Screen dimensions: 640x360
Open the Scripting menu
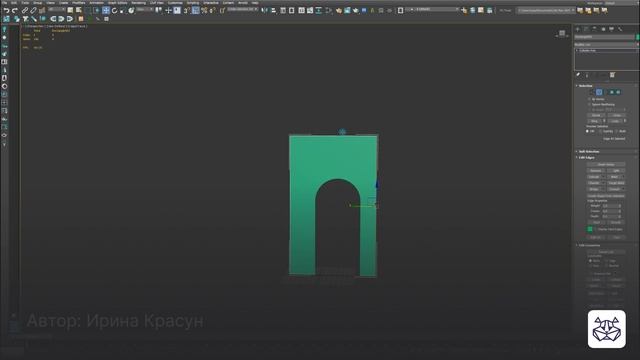coord(193,3)
